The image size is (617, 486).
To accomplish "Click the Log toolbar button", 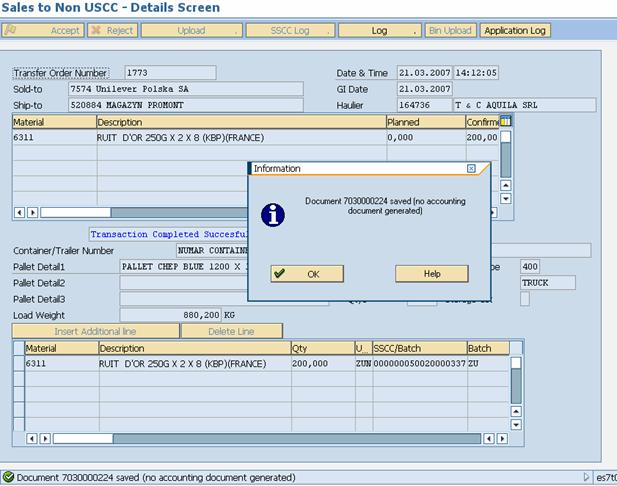I will [380, 31].
